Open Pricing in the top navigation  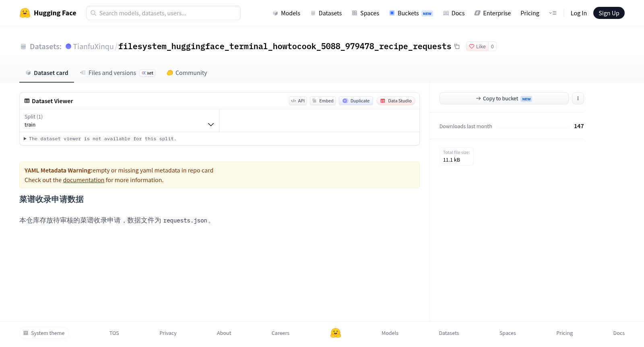530,13
